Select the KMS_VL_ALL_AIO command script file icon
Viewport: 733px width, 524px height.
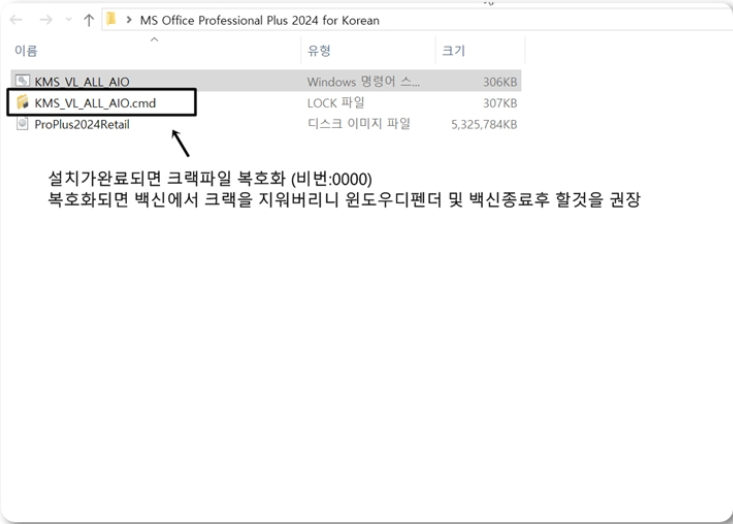tap(23, 81)
